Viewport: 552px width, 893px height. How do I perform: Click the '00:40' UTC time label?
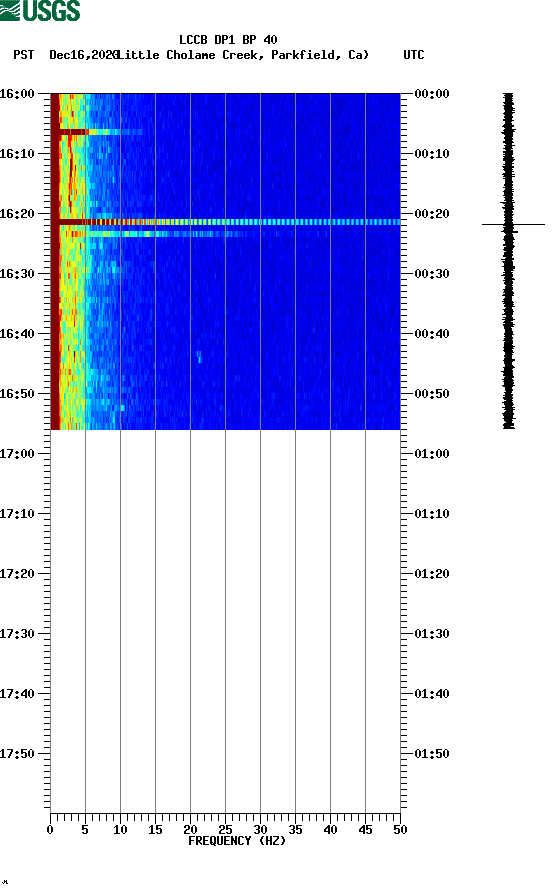click(x=432, y=334)
